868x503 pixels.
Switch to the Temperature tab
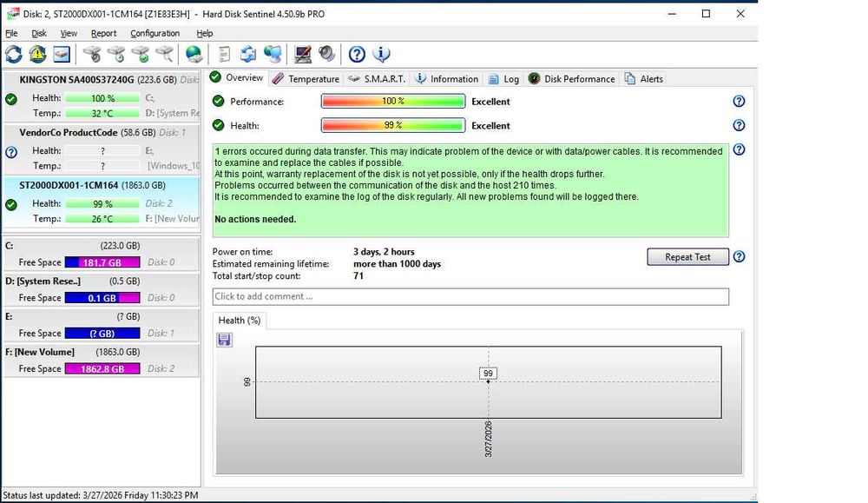coord(306,79)
